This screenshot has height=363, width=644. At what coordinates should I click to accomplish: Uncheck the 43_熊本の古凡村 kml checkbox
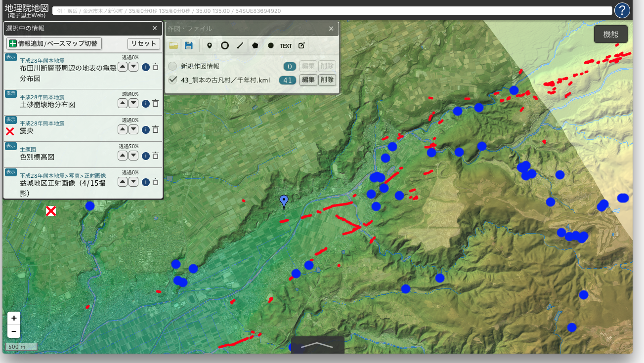tap(173, 80)
